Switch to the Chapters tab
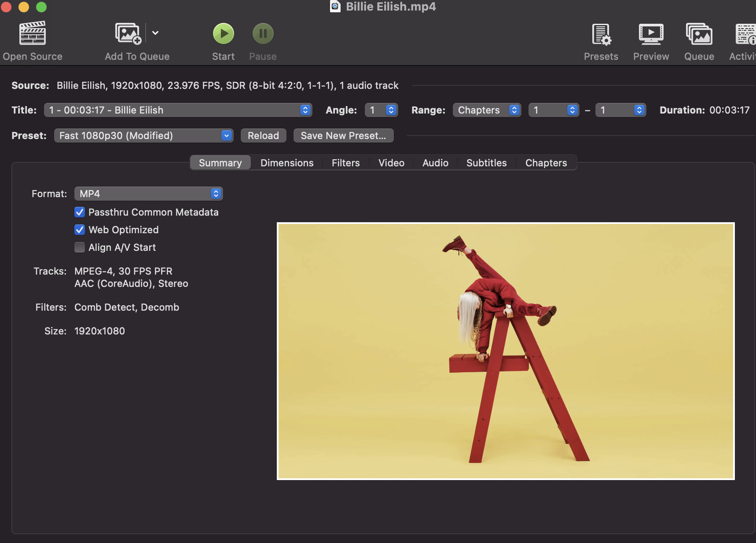The height and width of the screenshot is (543, 756). [x=546, y=163]
